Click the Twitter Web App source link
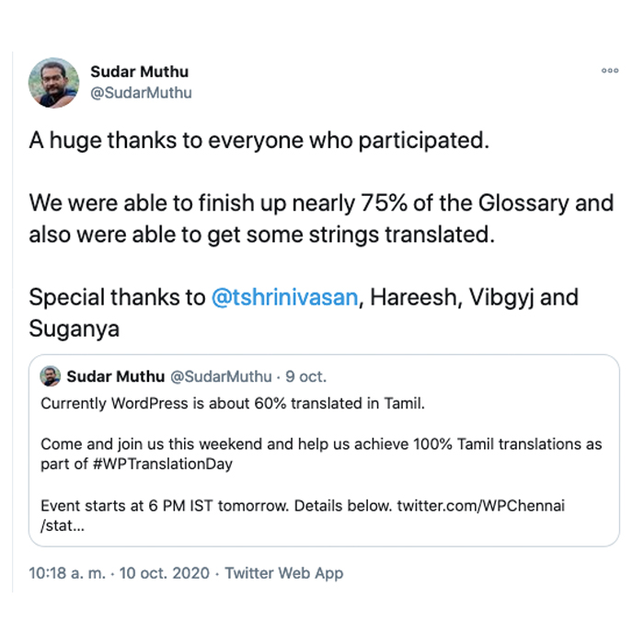 coord(283,573)
